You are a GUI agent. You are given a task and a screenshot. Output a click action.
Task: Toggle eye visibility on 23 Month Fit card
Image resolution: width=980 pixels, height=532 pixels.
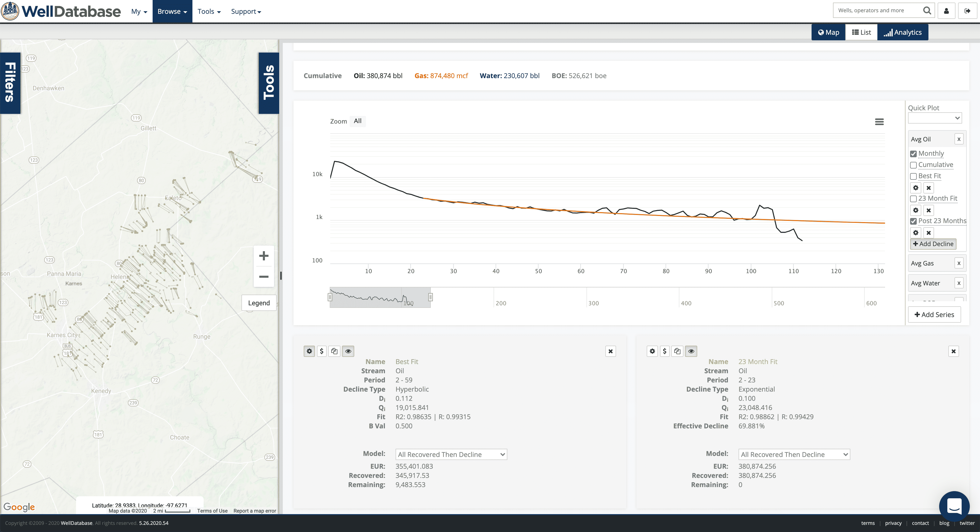click(691, 351)
